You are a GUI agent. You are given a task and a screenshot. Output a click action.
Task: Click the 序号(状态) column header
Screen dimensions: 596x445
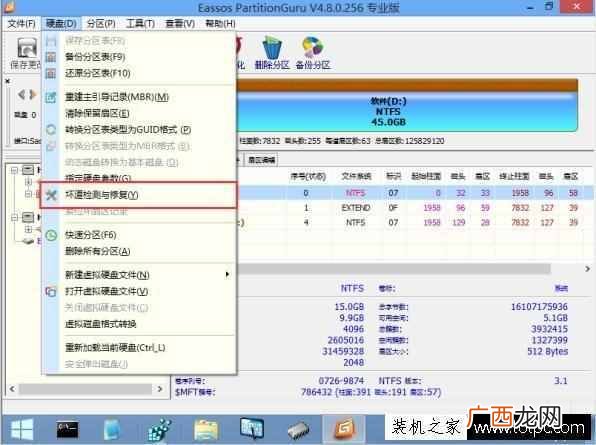[308, 176]
